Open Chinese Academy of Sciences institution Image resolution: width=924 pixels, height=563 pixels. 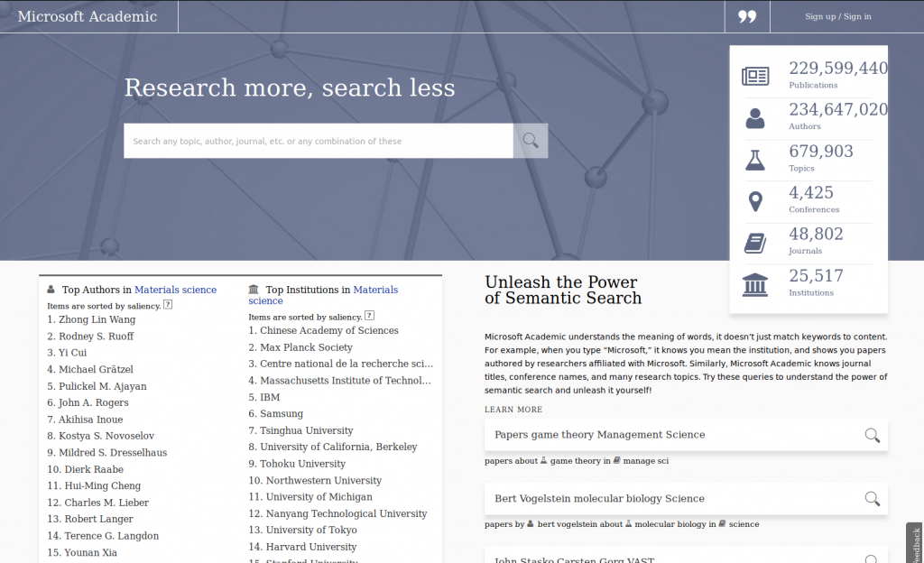(328, 330)
